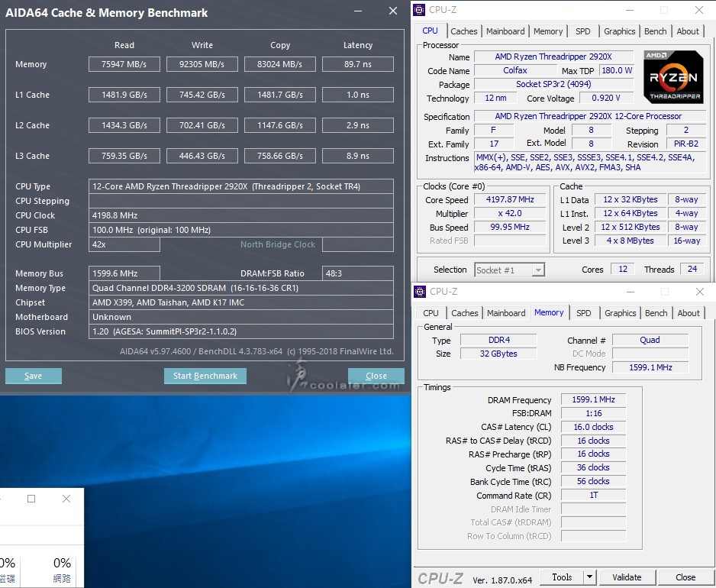
Task: Click the DRAM:FSB Ratio 48:3 field
Action: pos(357,273)
